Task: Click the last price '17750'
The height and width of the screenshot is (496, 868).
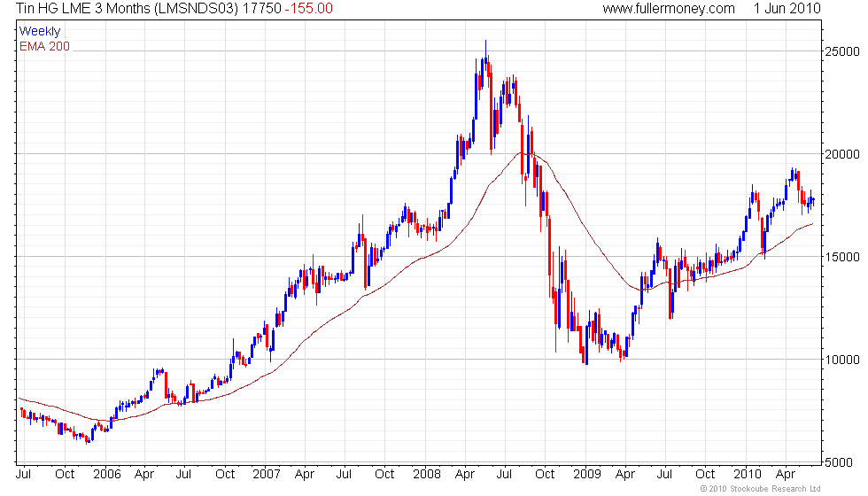Action: pos(262,8)
